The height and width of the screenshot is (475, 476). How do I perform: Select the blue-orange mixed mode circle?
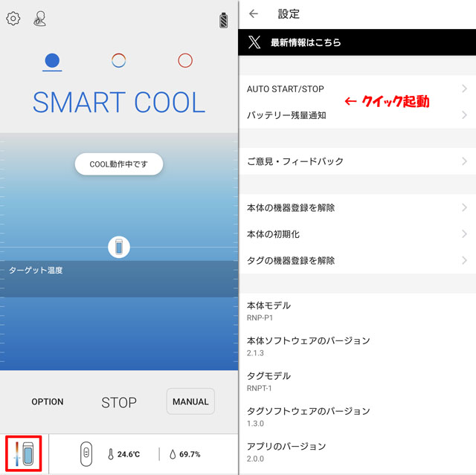(119, 60)
